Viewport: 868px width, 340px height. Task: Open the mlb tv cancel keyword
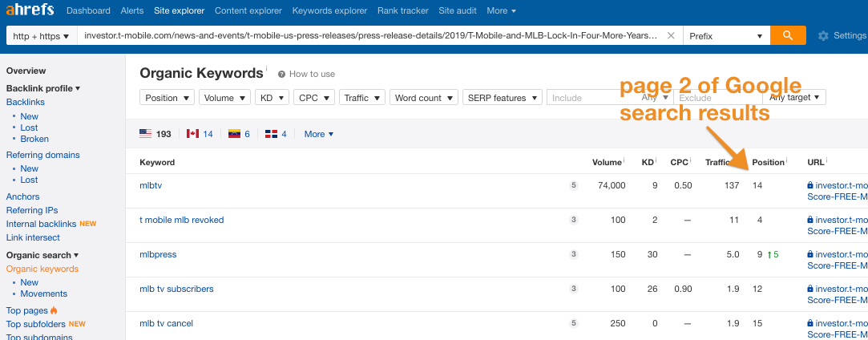tap(166, 323)
